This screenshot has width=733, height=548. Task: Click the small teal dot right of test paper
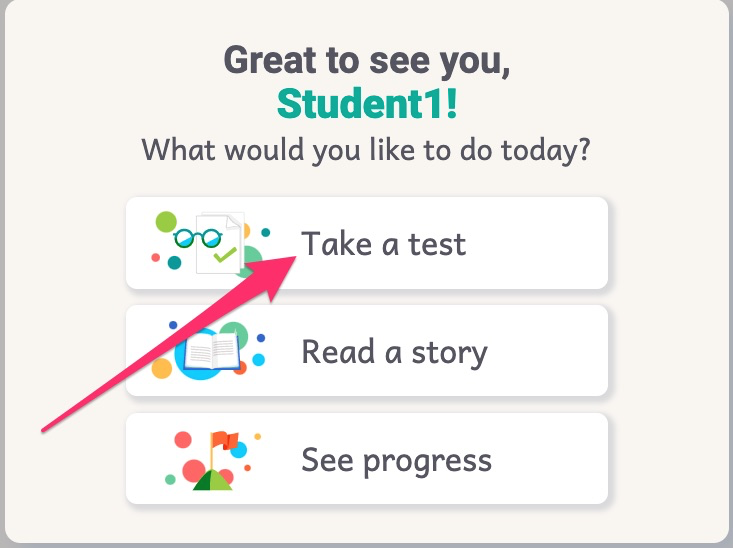point(266,232)
